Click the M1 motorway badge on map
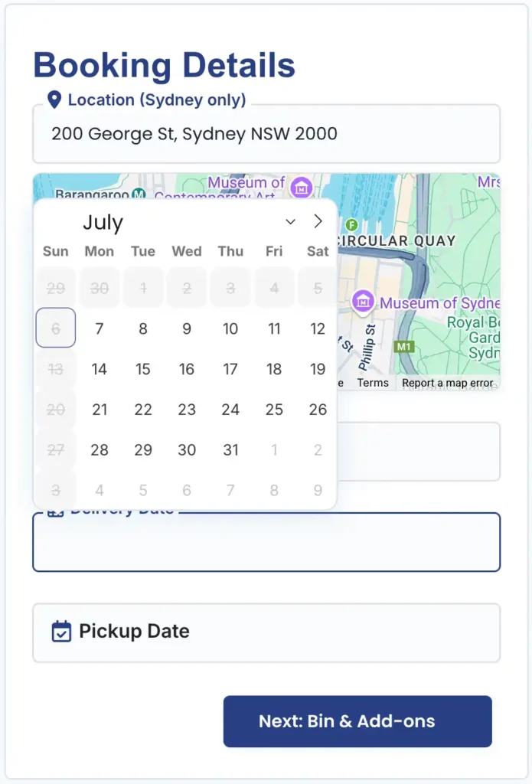The image size is (532, 784). tap(404, 347)
